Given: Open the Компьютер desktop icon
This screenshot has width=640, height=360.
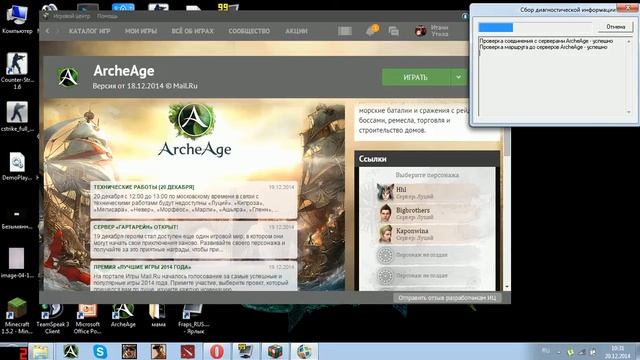Looking at the screenshot, I should click(17, 20).
